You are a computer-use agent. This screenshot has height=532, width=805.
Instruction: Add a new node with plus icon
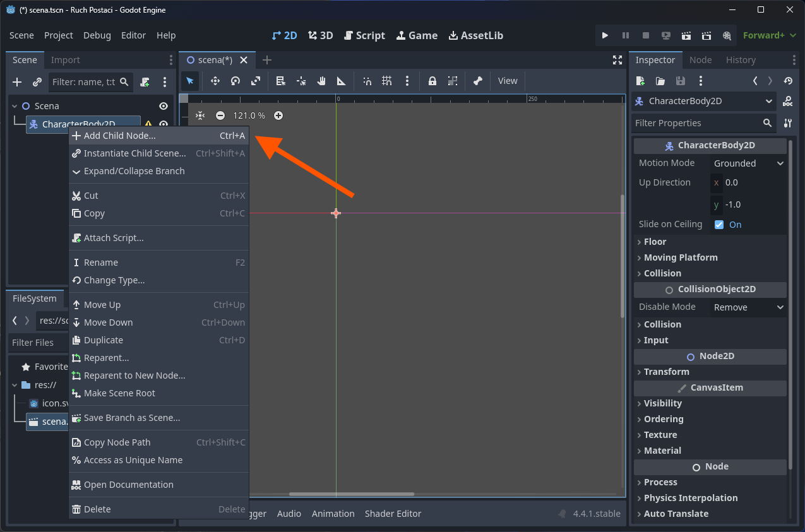click(x=17, y=82)
